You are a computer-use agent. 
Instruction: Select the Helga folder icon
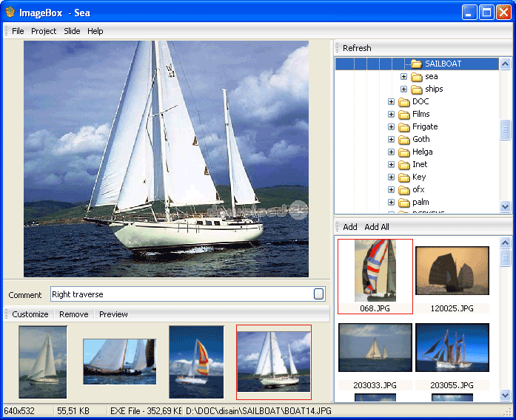pyautogui.click(x=403, y=152)
